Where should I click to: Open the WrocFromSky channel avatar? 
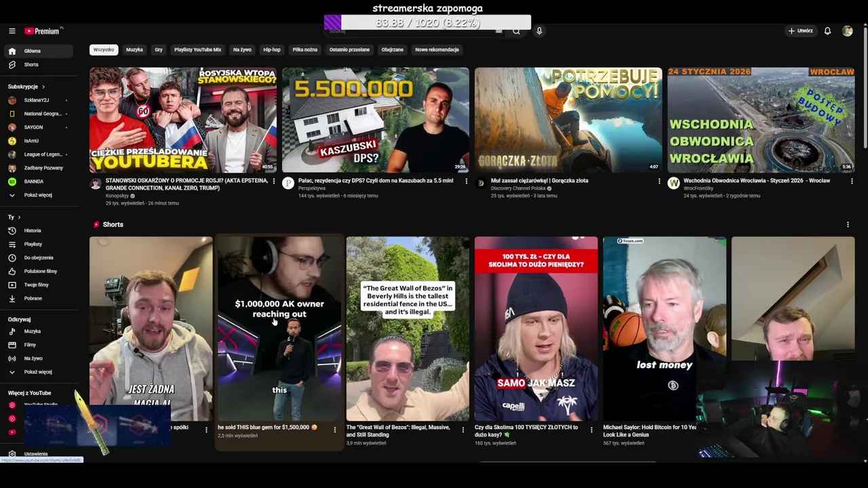tap(673, 183)
